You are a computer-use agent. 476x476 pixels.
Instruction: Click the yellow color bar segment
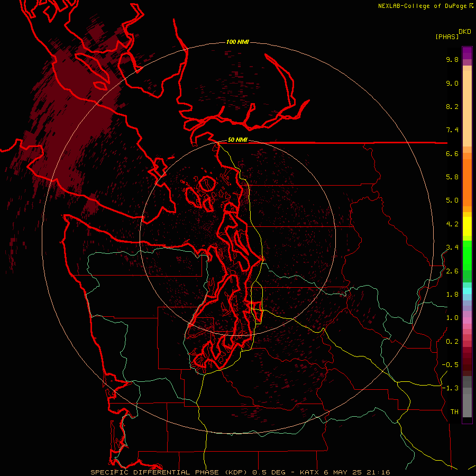(x=467, y=226)
